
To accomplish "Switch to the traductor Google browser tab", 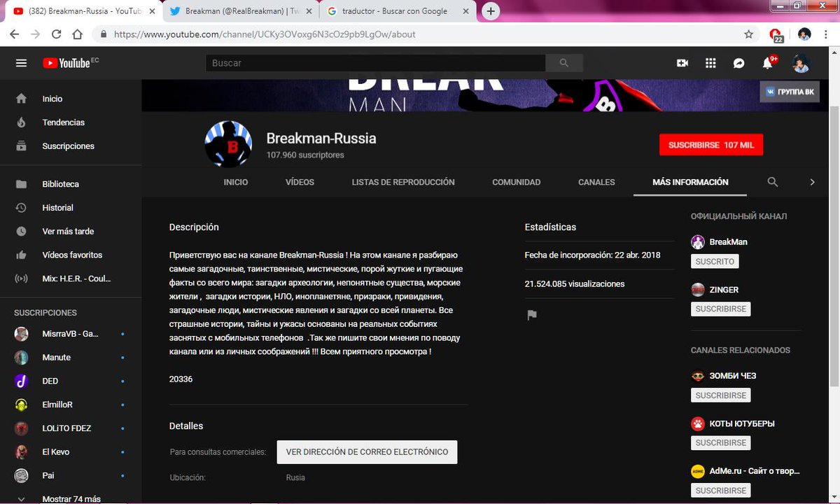I will (398, 11).
